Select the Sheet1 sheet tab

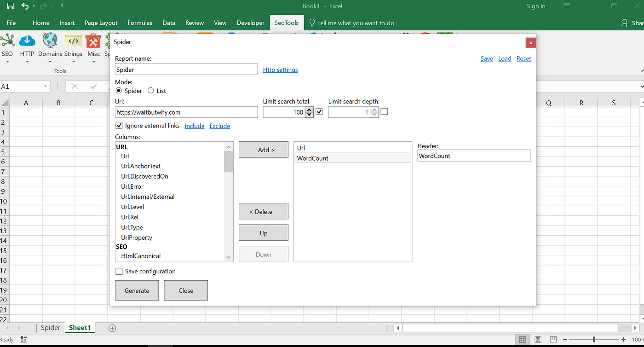[x=80, y=328]
